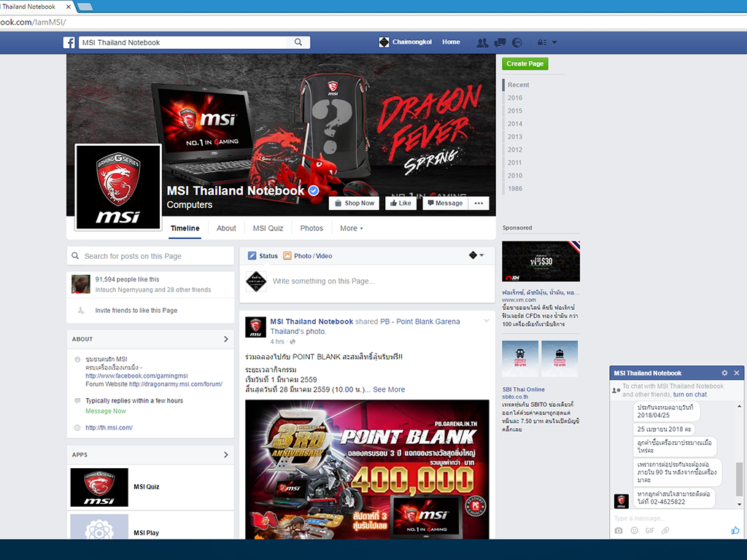Click the page verified badge

314,191
